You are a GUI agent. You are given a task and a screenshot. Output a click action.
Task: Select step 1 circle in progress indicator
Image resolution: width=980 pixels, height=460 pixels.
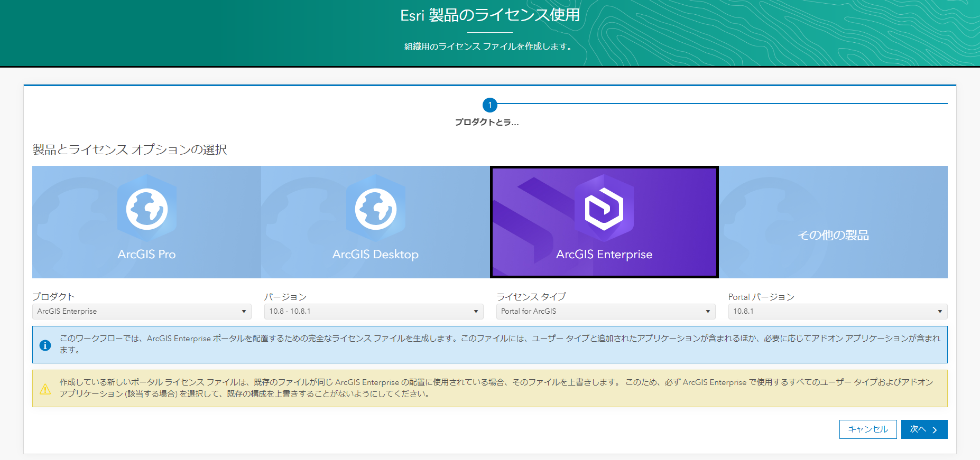(490, 105)
